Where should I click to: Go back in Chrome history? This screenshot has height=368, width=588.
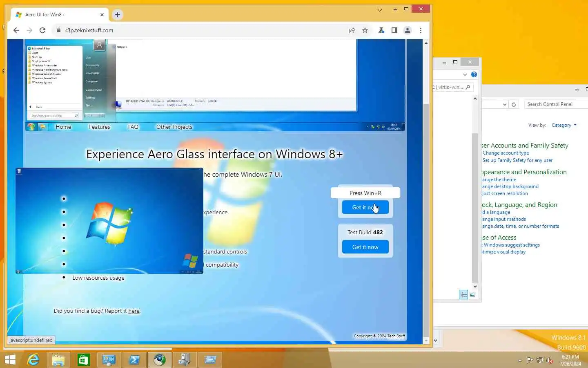16,30
